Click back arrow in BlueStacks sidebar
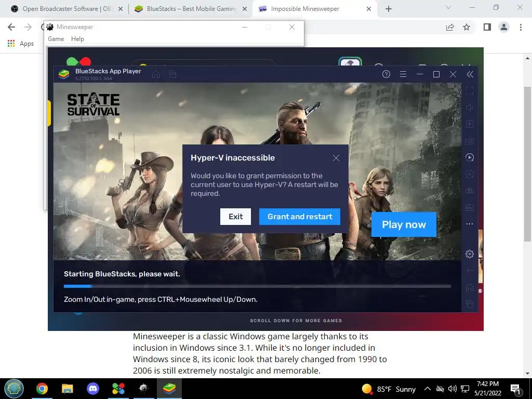Image resolution: width=532 pixels, height=399 pixels. pos(470,270)
